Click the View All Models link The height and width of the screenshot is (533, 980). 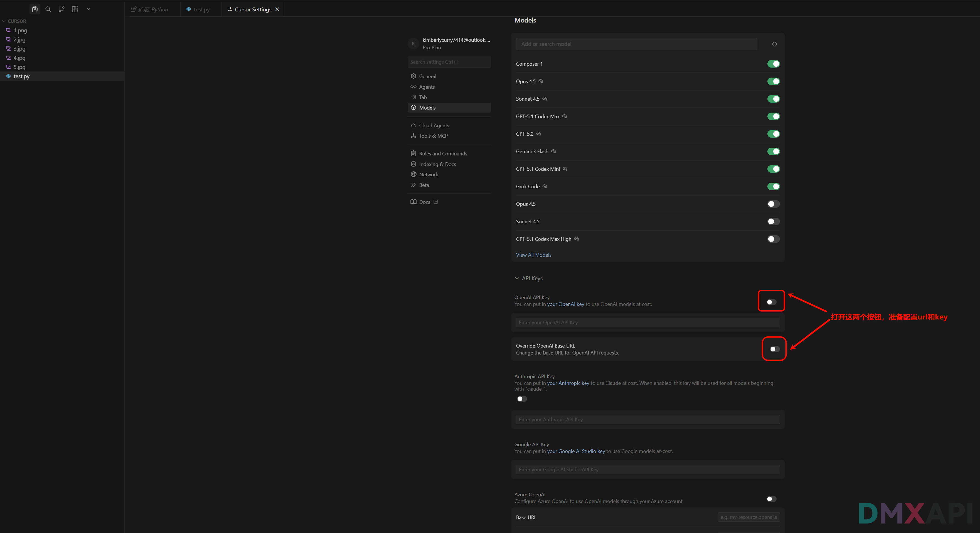point(533,255)
